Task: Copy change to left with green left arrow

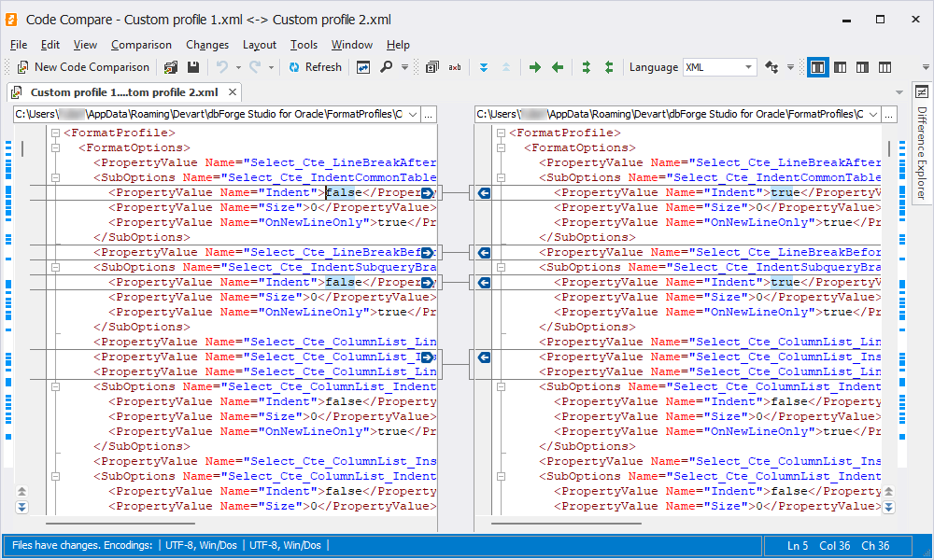Action: coord(558,67)
